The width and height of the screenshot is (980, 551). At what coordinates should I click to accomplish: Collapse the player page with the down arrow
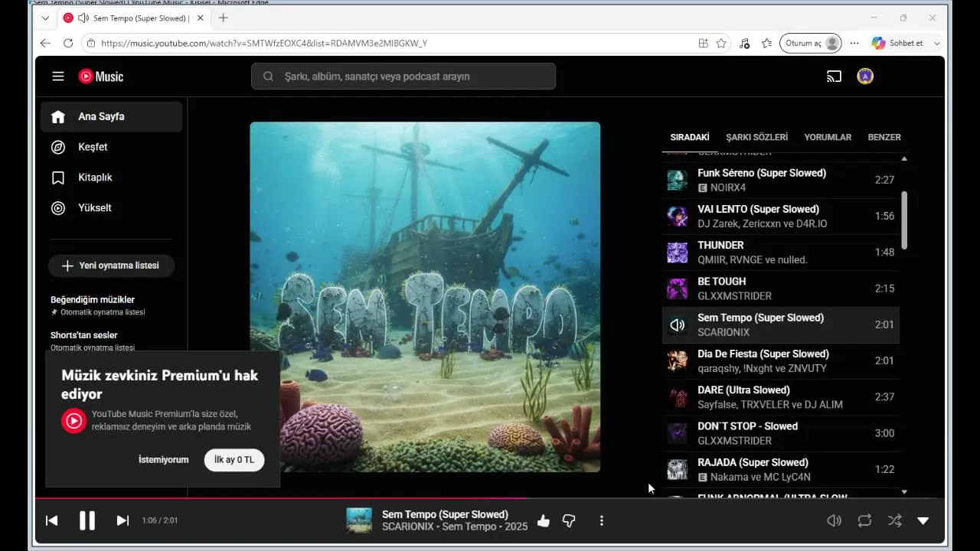tap(923, 520)
